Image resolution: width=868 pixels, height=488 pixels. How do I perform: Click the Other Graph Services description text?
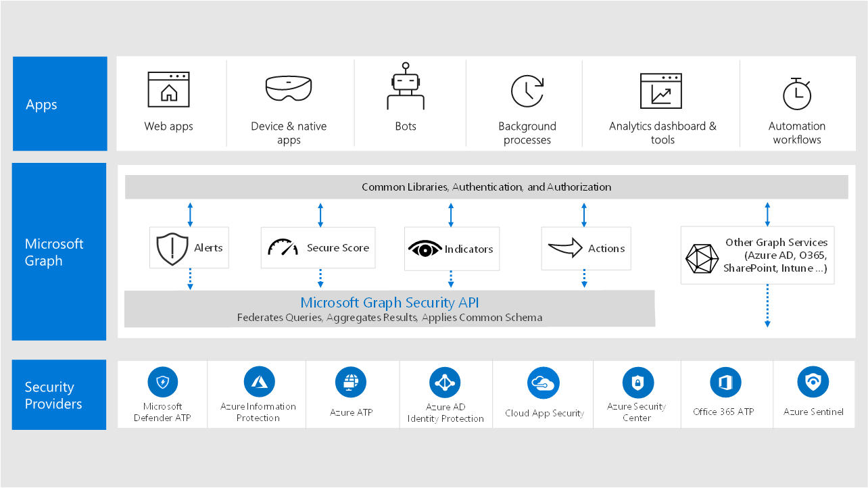click(776, 255)
